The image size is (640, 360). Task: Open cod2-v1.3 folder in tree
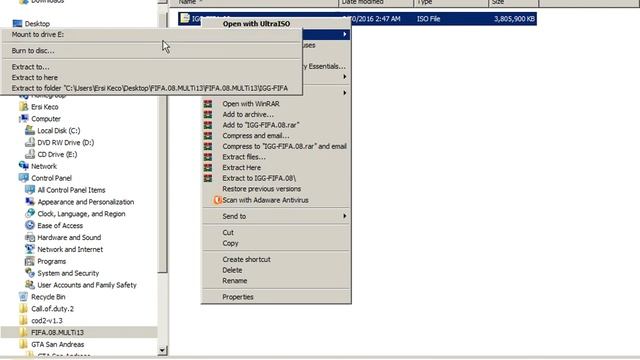point(47,320)
